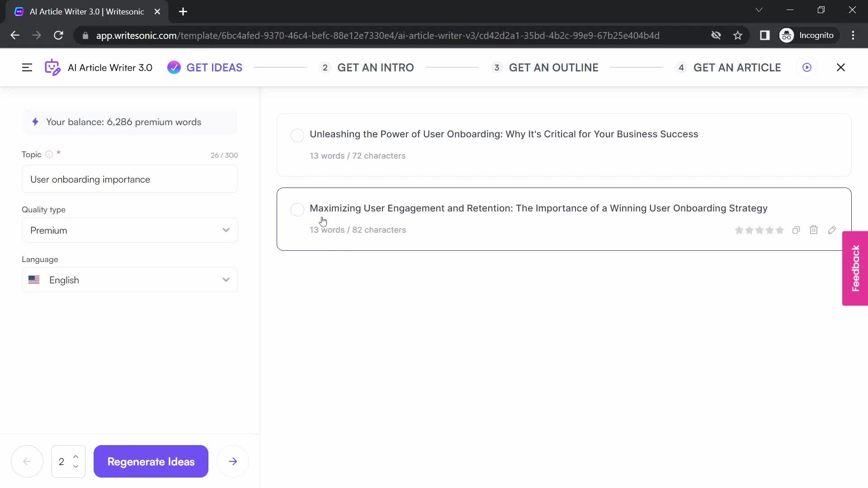Click the next arrow navigation button
This screenshot has width=868, height=488.
click(233, 462)
